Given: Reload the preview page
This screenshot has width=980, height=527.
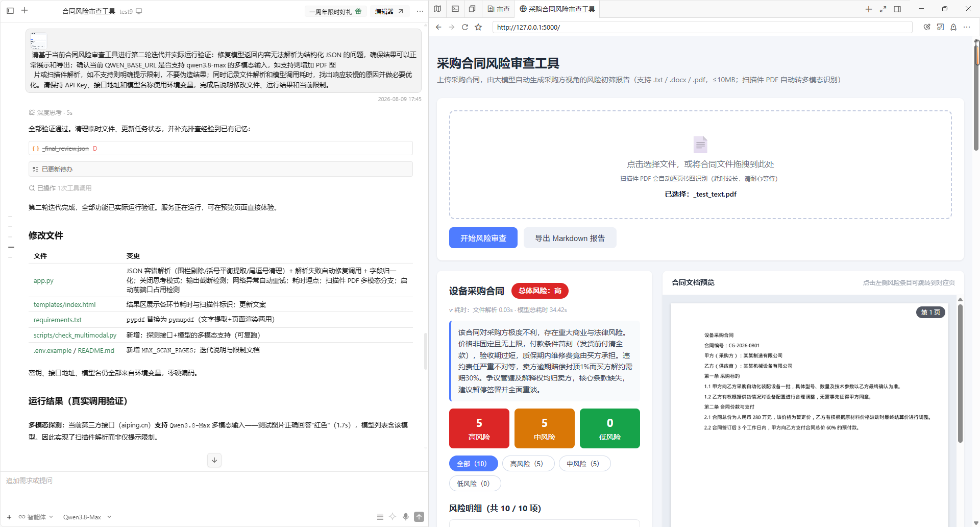Looking at the screenshot, I should (465, 27).
